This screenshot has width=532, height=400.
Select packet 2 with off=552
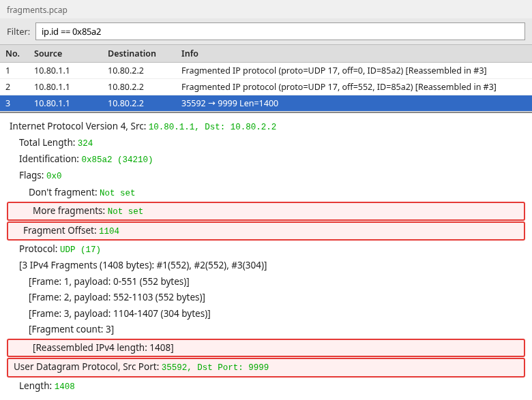[x=266, y=87]
